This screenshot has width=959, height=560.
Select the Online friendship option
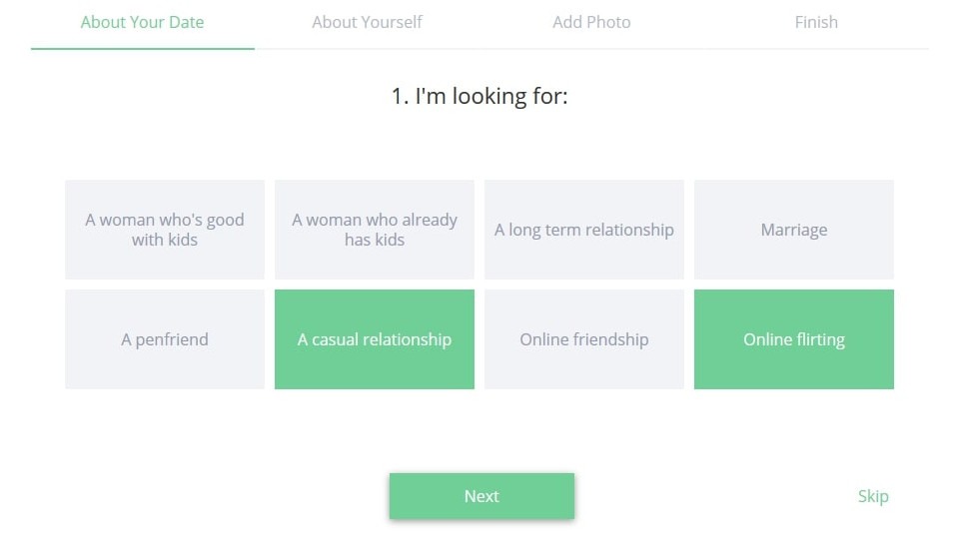584,339
